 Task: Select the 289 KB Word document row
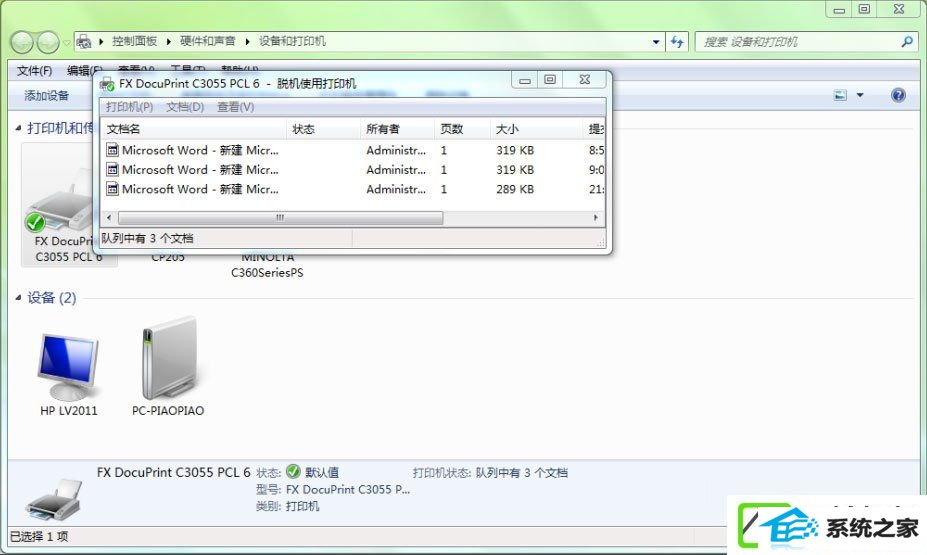(352, 189)
